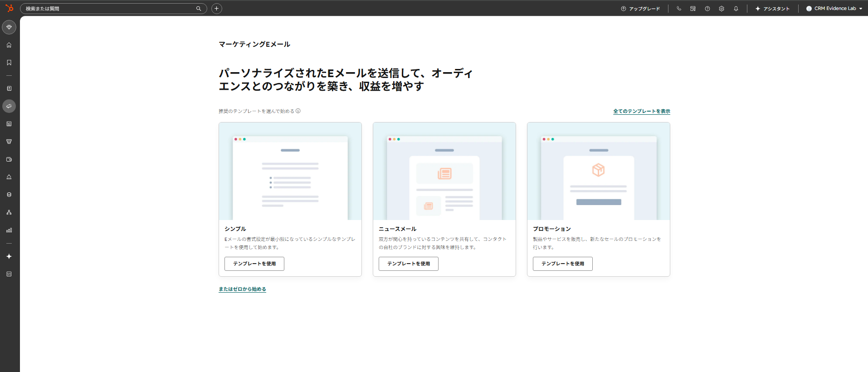Open the Development code icon in sidebar
868x372 pixels.
9,274
